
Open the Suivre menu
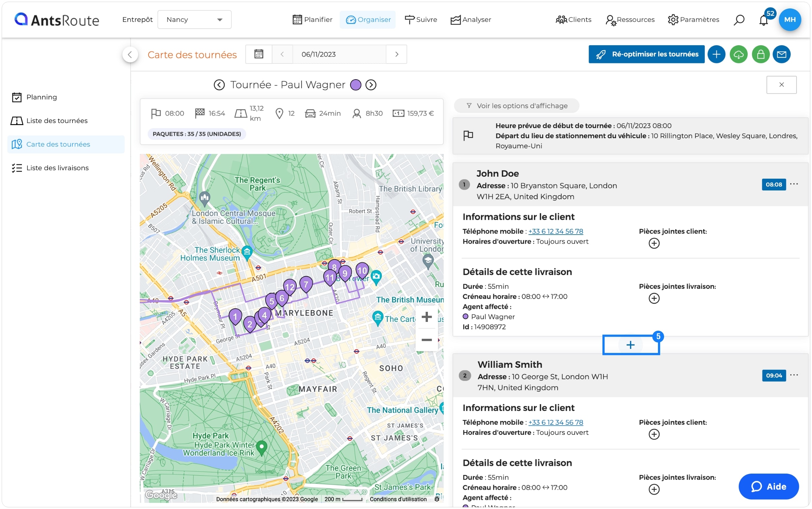[420, 20]
